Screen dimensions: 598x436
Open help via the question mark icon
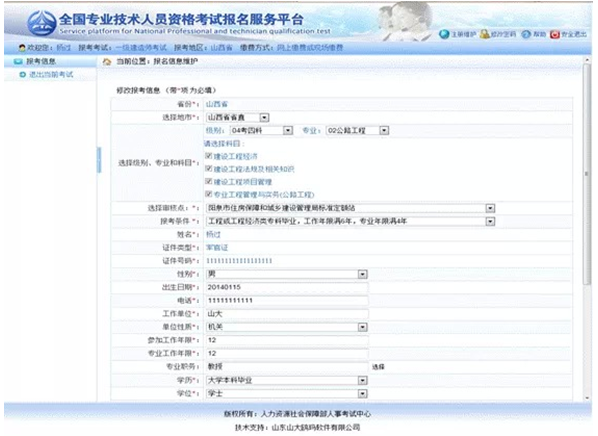click(526, 34)
